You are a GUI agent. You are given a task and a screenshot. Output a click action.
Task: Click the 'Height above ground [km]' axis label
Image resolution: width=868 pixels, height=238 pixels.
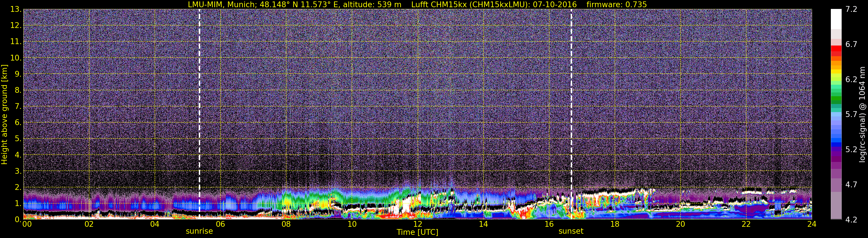pyautogui.click(x=4, y=114)
